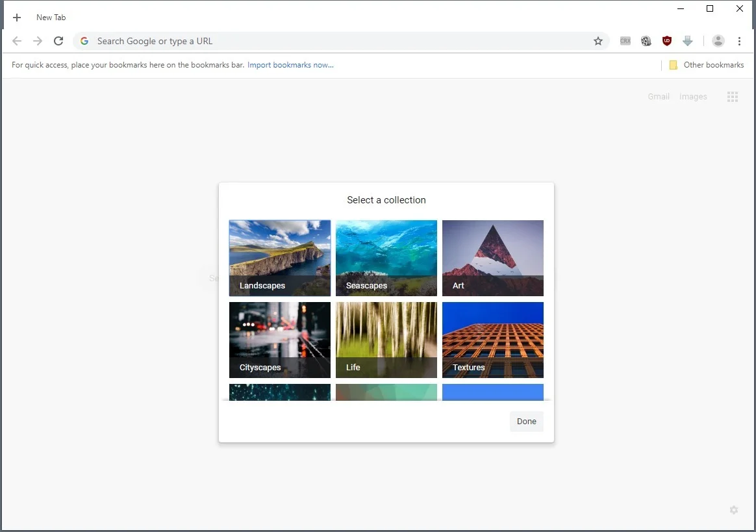Click the film reel extension icon
Screen dimensions: 756x532
click(646, 41)
